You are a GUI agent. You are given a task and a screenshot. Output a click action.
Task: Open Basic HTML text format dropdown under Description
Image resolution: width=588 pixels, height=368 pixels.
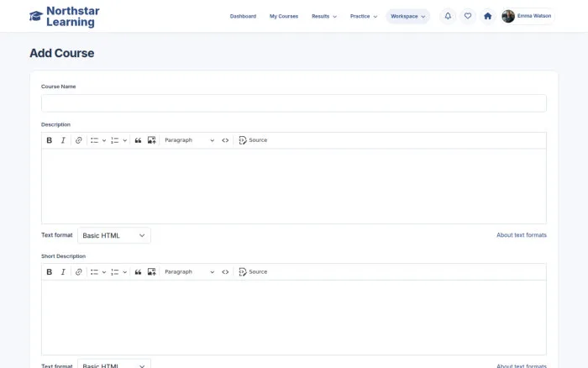coord(114,235)
